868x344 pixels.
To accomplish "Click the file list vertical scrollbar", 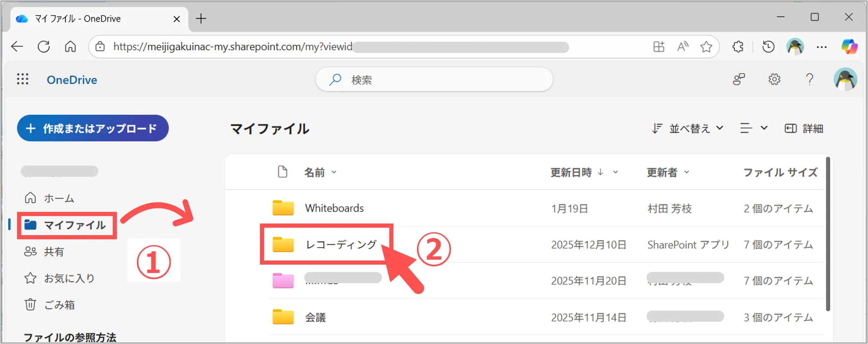I will 828,233.
